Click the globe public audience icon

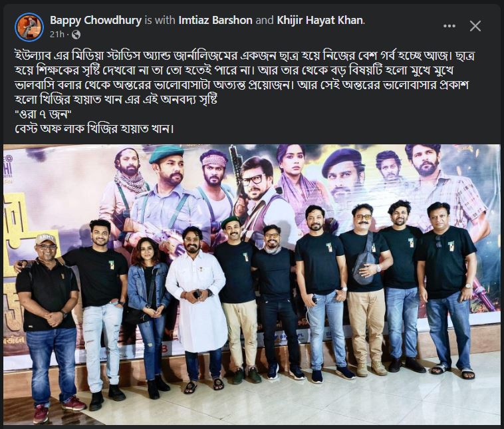coord(76,35)
